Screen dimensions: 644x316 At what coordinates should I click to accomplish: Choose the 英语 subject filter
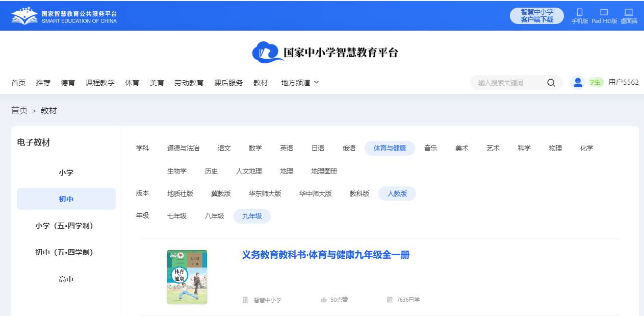pyautogui.click(x=287, y=148)
